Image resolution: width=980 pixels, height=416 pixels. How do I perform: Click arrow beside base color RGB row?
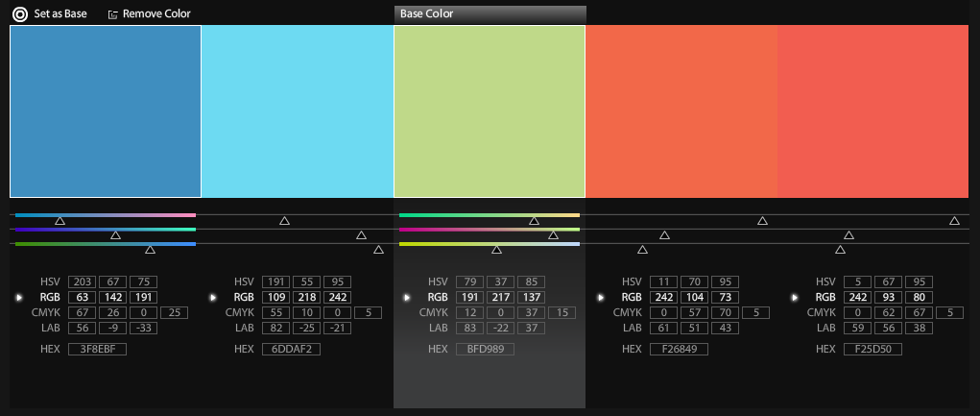(407, 298)
